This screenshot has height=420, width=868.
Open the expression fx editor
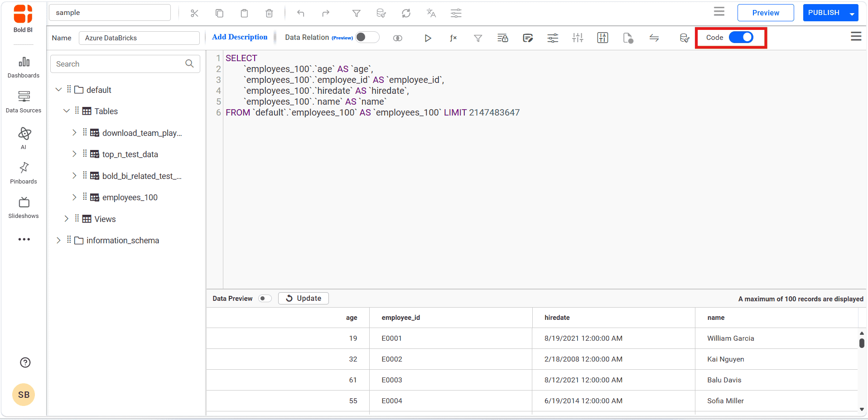[453, 38]
